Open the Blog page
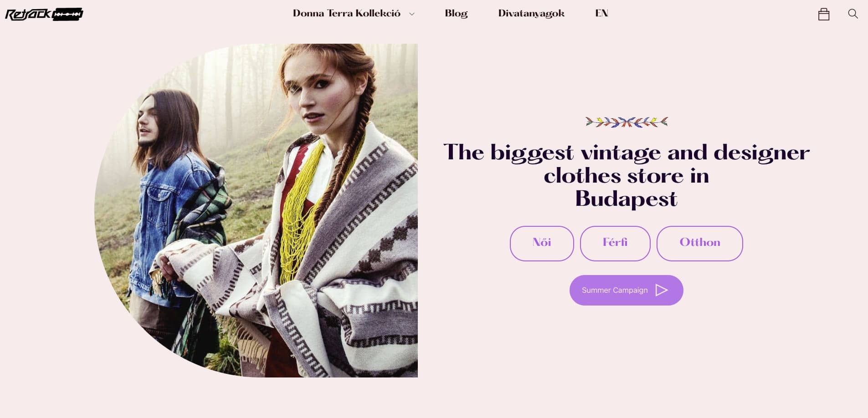 [x=456, y=14]
